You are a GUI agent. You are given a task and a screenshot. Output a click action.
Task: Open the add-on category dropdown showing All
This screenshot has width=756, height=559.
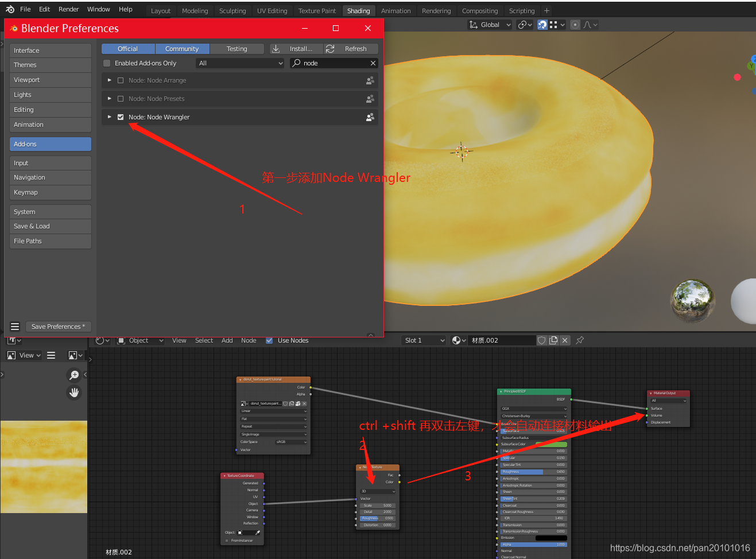[241, 63]
